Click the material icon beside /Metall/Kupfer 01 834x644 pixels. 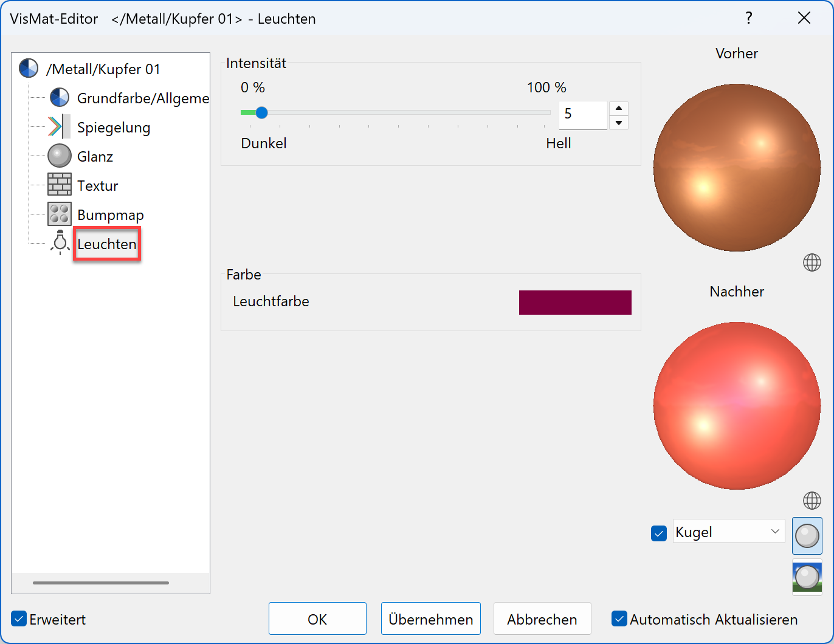pyautogui.click(x=28, y=68)
